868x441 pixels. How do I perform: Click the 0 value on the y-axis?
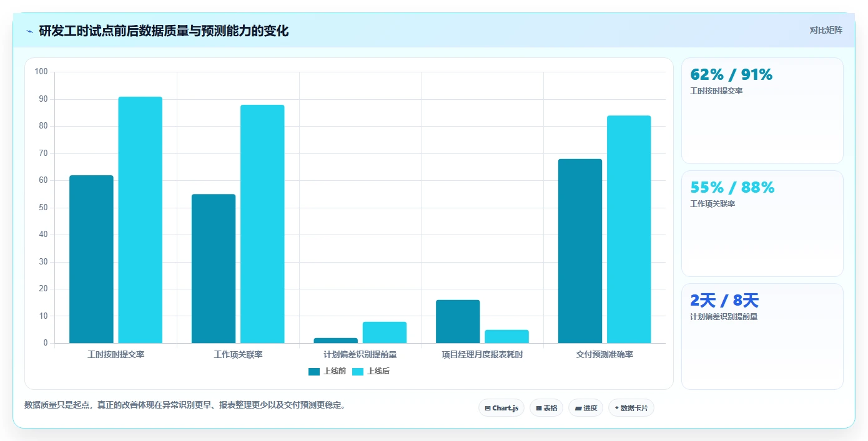46,343
